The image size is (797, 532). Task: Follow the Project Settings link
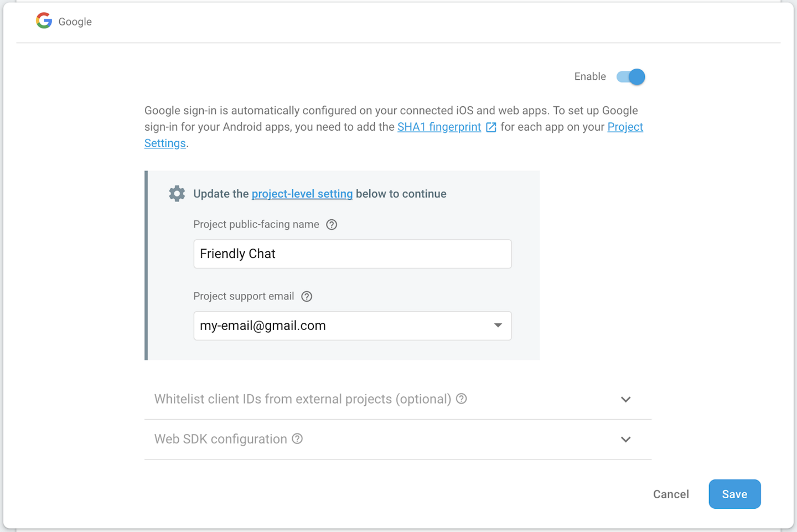[x=625, y=127]
